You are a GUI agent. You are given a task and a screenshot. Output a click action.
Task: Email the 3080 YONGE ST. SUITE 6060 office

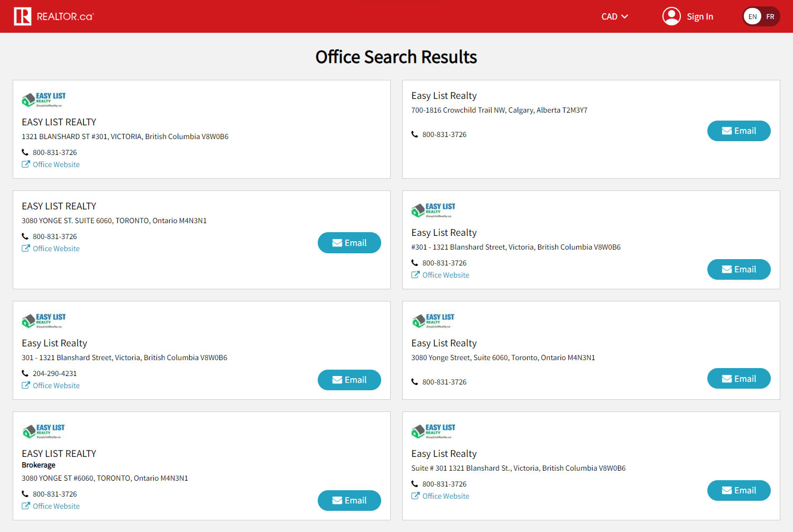click(349, 243)
